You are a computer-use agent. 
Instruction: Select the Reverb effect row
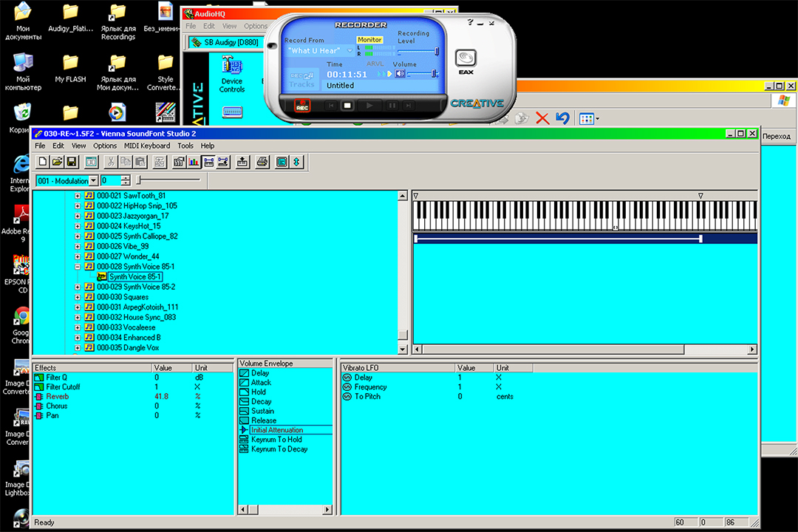[x=133, y=397]
